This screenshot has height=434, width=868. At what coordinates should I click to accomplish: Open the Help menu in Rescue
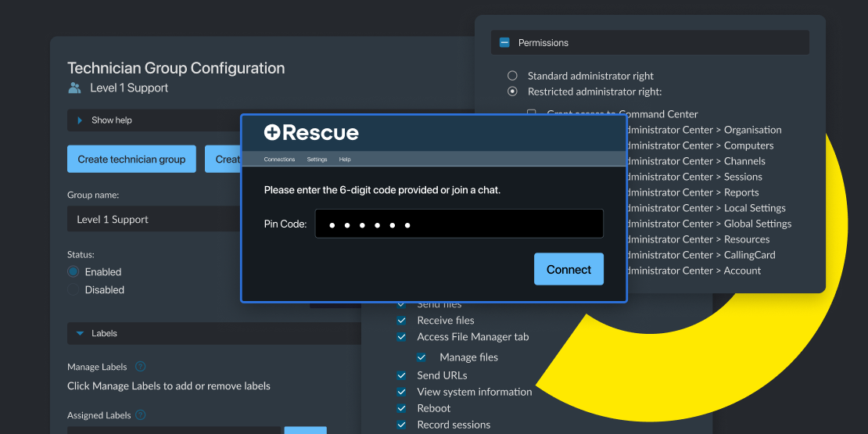click(345, 160)
